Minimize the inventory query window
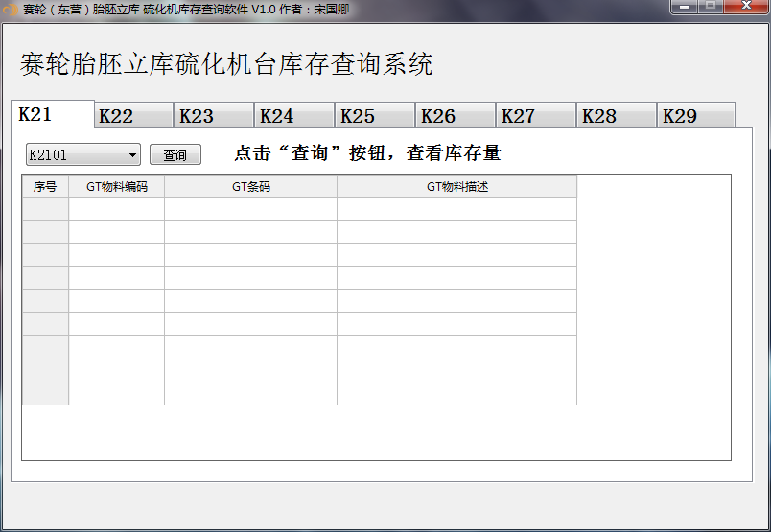 [685, 7]
